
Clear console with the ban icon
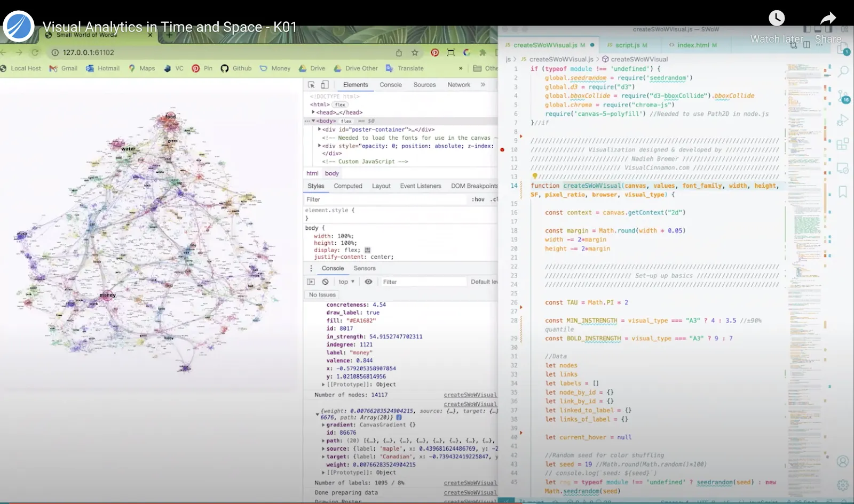(326, 282)
